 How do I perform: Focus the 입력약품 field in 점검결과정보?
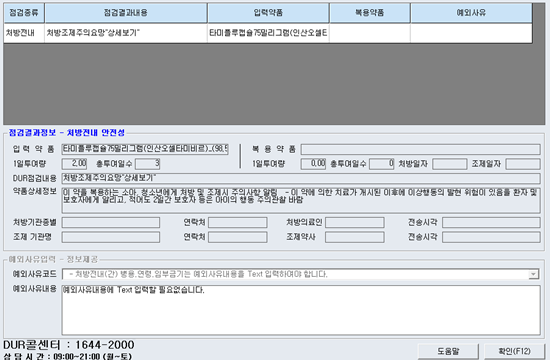145,149
